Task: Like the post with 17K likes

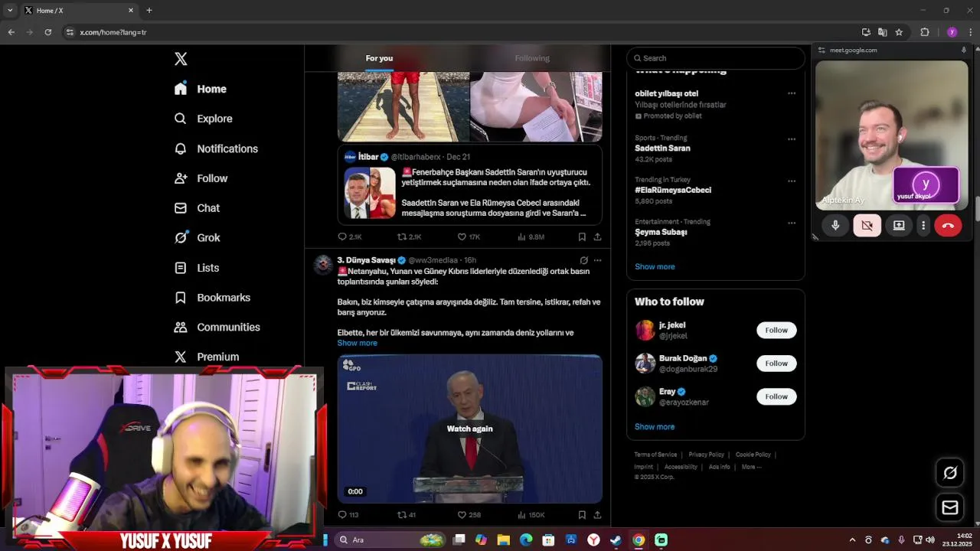Action: tap(469, 237)
